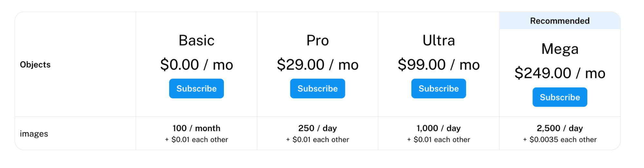This screenshot has height=168, width=644.
Task: Click the Ultra plan heading
Action: pyautogui.click(x=439, y=40)
